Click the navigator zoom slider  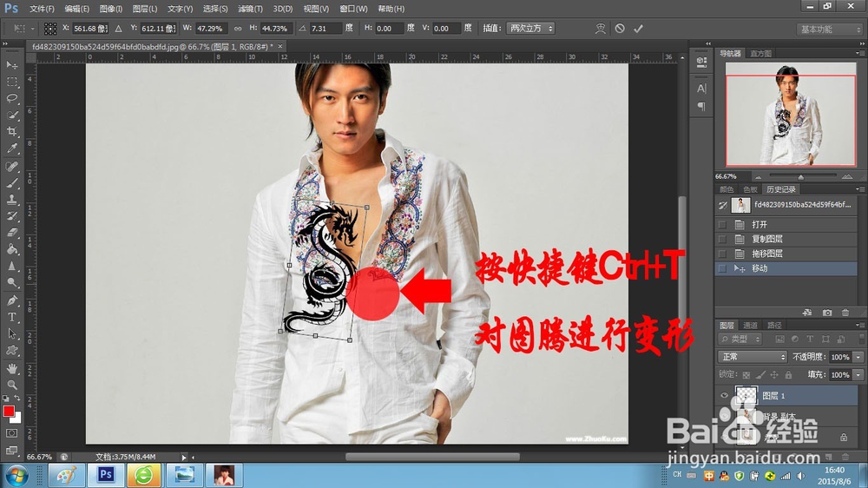tap(800, 176)
